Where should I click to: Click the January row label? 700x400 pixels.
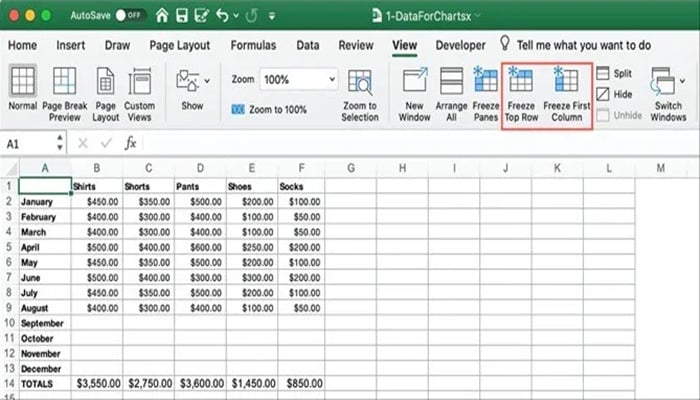point(45,201)
